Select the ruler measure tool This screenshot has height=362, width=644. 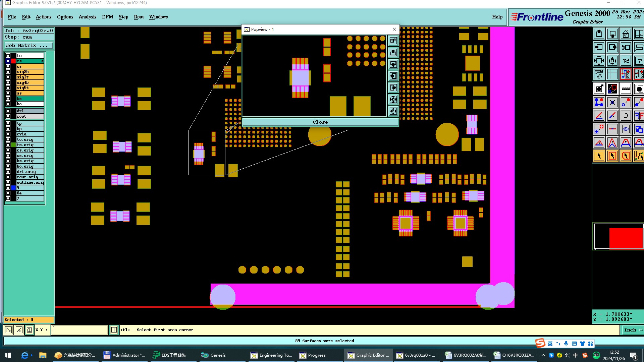click(x=626, y=89)
